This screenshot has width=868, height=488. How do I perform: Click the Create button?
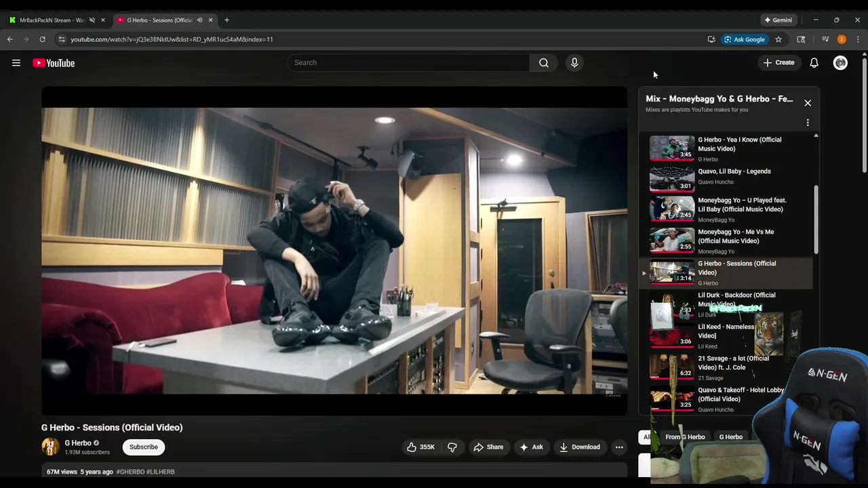tap(778, 63)
